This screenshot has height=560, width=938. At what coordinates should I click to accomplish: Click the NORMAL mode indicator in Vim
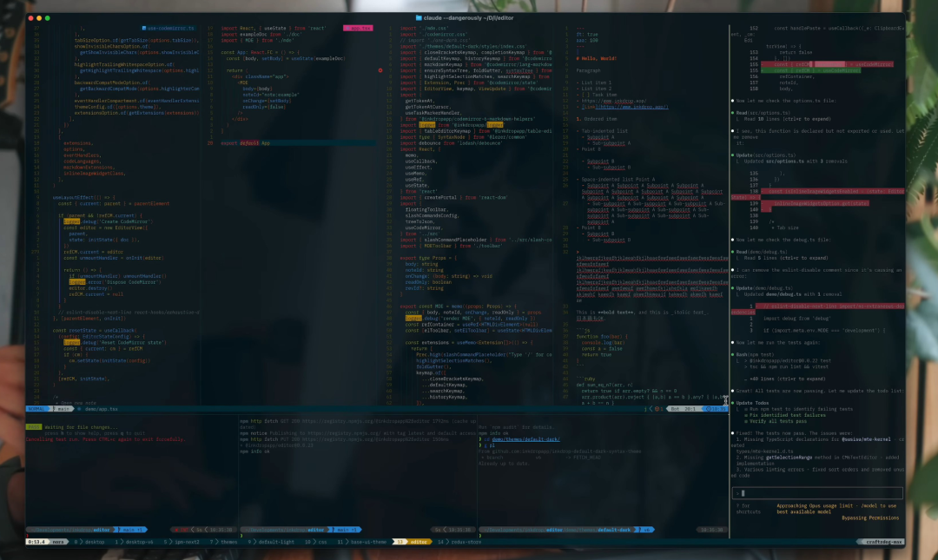37,409
